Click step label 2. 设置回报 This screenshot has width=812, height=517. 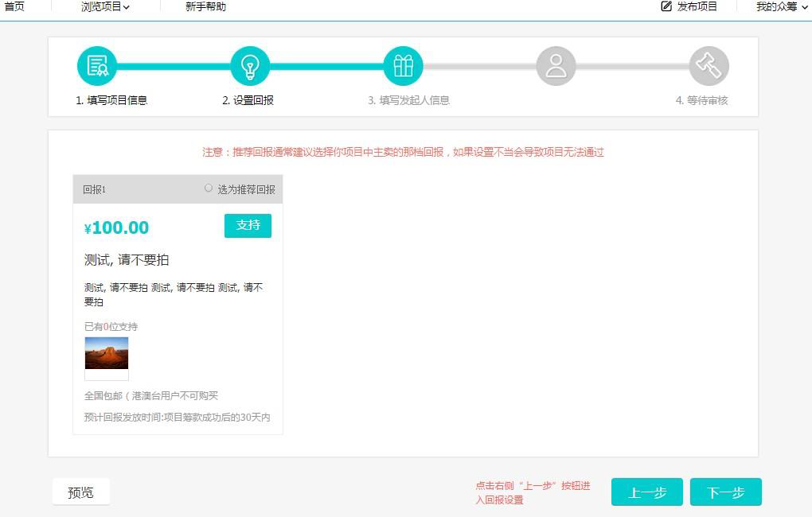coord(248,100)
